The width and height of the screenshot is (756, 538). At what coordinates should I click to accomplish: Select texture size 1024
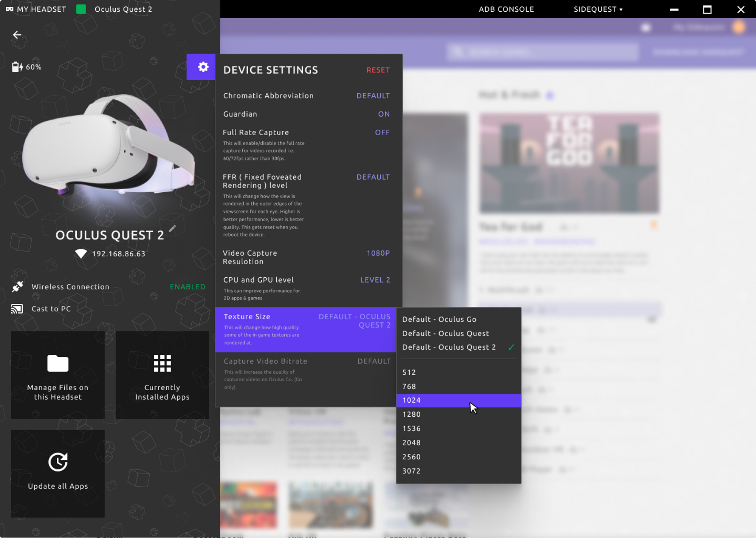coord(459,400)
